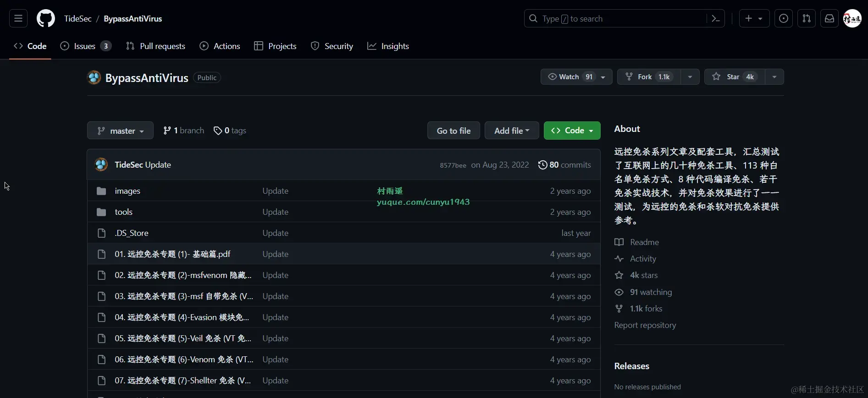Open the green Code clone dropdown
868x398 pixels.
pos(572,131)
